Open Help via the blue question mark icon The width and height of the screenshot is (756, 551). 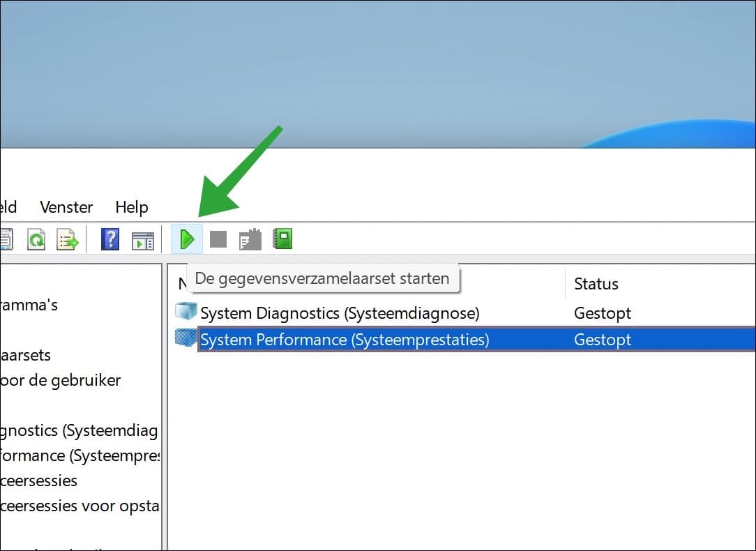[109, 239]
